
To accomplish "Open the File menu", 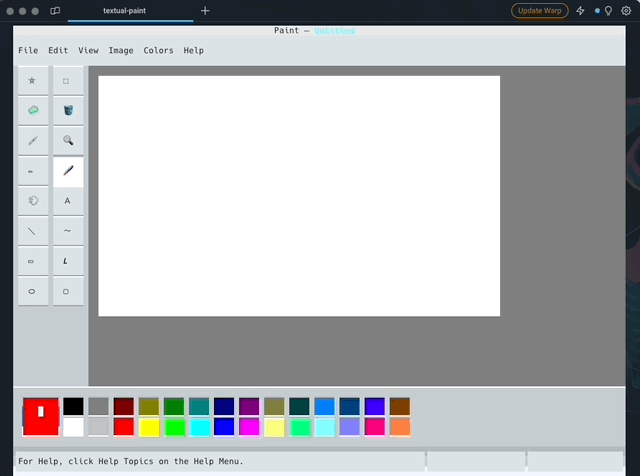I will [x=28, y=50].
